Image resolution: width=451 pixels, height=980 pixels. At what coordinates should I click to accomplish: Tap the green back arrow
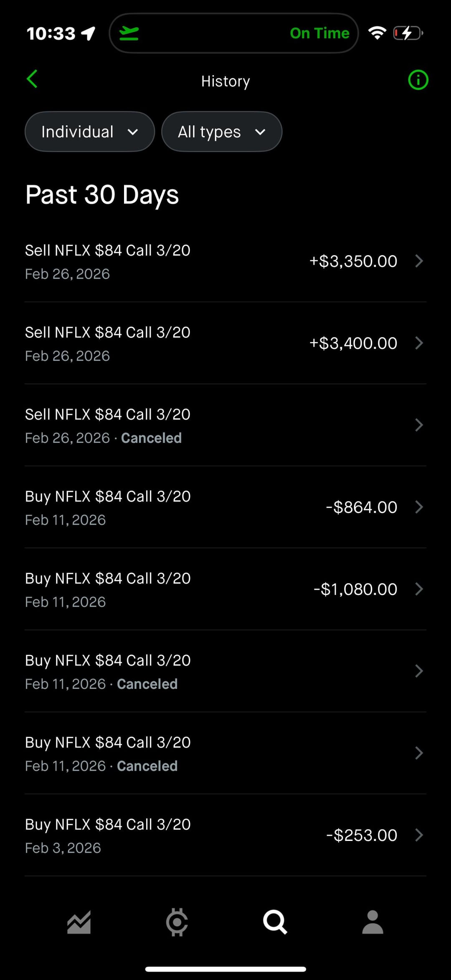point(32,79)
